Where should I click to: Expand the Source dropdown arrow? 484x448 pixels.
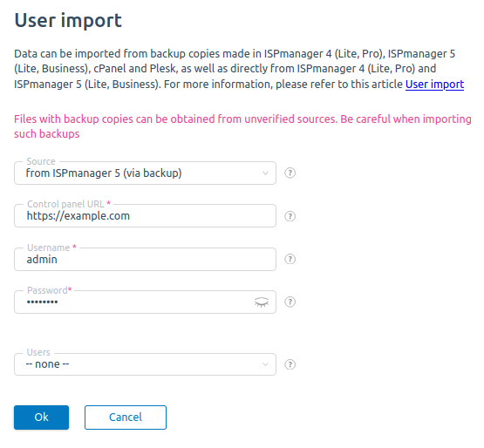[265, 173]
